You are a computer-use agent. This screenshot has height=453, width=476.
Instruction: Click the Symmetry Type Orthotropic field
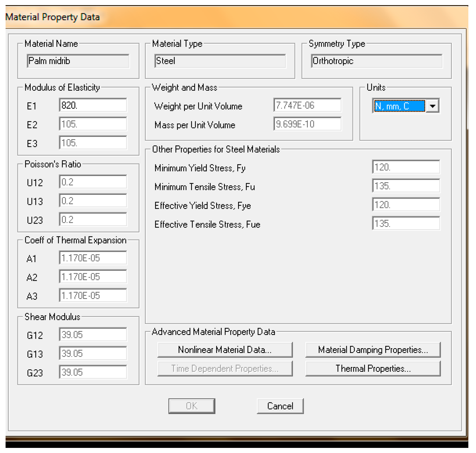pos(376,61)
